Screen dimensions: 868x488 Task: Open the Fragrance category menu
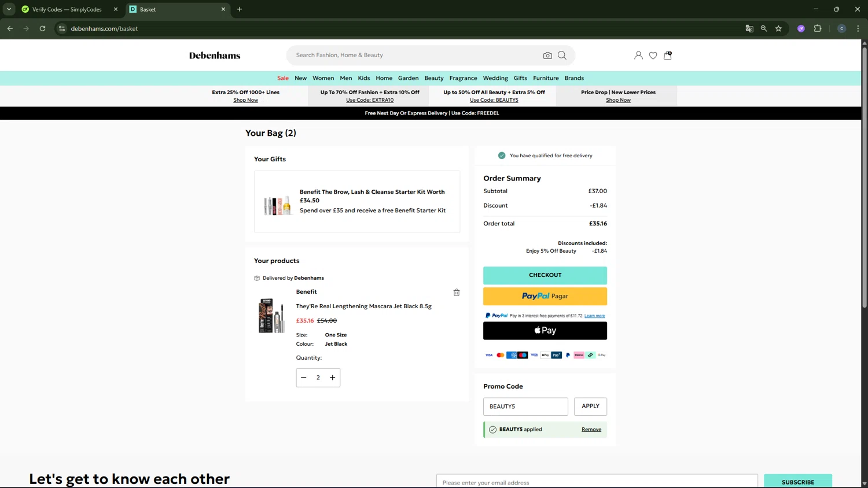[464, 78]
